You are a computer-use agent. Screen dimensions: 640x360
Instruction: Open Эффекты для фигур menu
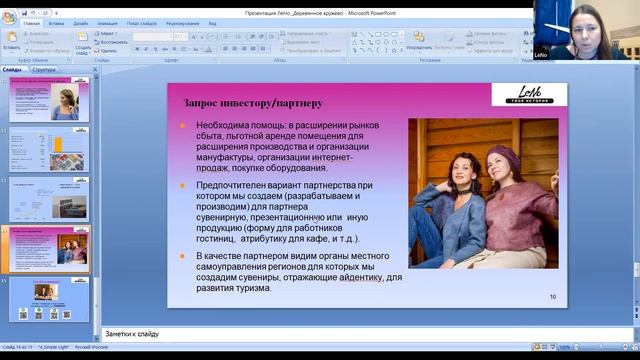point(491,51)
